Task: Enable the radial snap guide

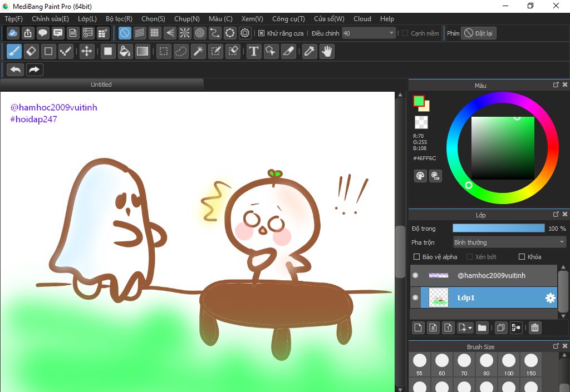Action: tap(185, 33)
